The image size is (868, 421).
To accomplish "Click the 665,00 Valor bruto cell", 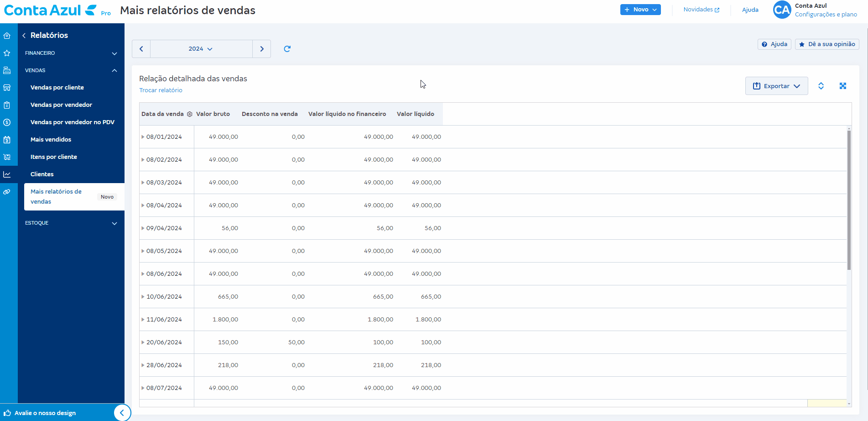I will tap(228, 297).
